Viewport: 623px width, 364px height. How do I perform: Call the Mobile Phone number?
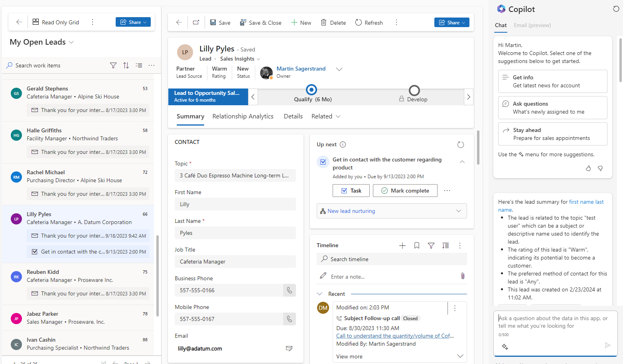290,319
